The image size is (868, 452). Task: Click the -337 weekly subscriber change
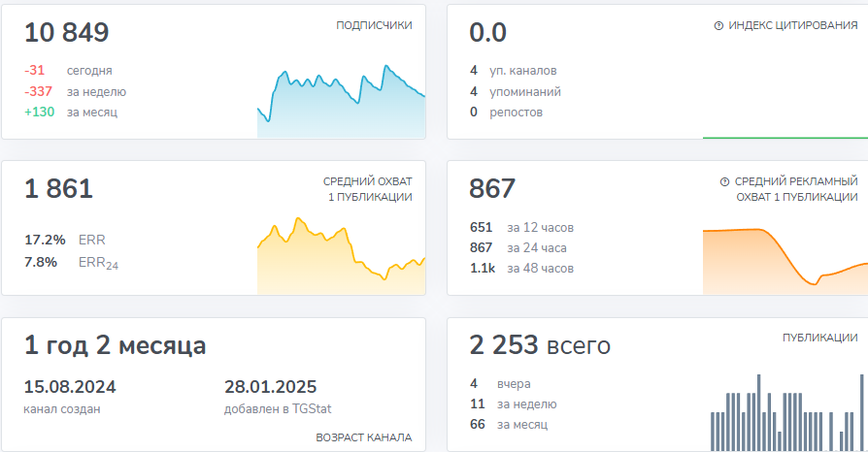40,91
